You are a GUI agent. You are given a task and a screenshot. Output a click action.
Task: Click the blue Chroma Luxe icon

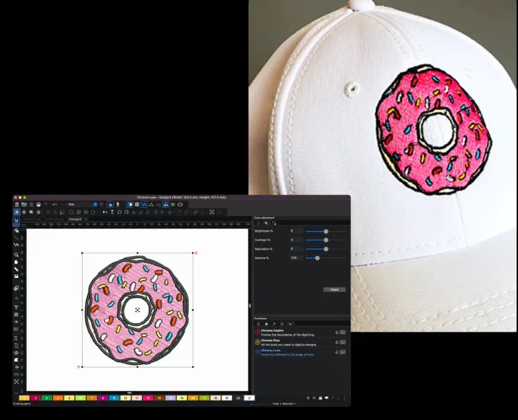coord(257,352)
